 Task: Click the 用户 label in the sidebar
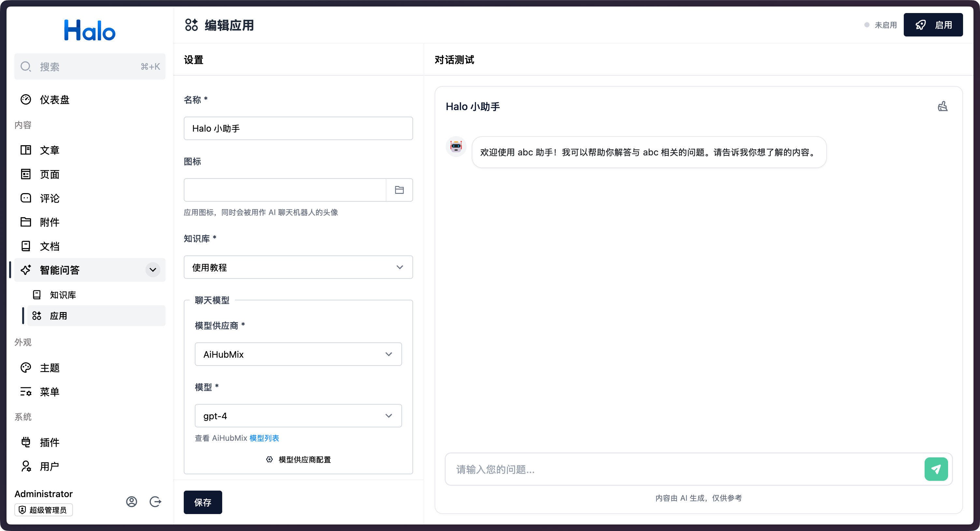coord(50,466)
